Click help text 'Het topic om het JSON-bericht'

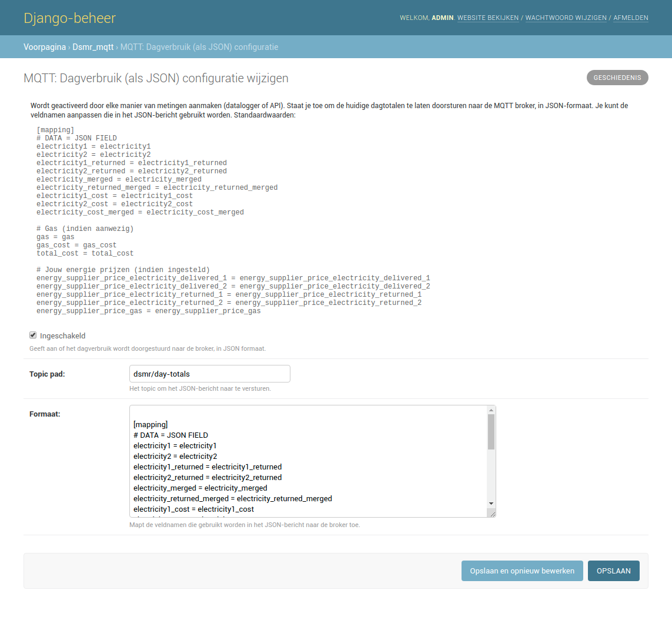point(200,388)
